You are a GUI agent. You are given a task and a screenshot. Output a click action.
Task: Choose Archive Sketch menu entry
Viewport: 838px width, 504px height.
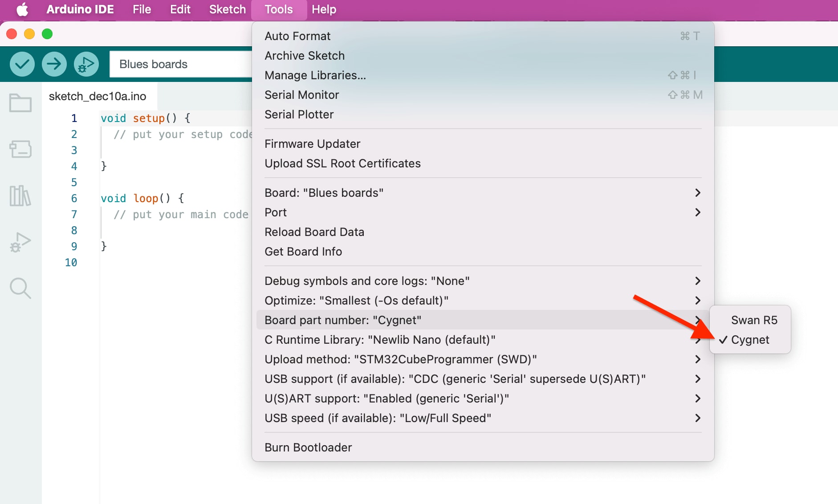tap(483, 56)
